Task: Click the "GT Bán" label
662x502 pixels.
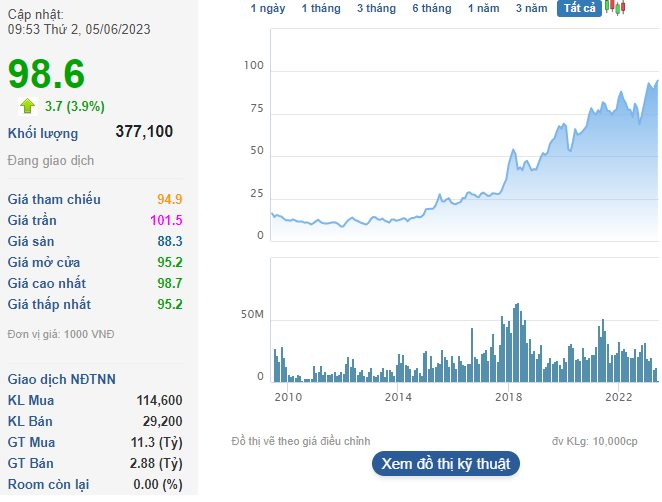Action: coord(30,464)
